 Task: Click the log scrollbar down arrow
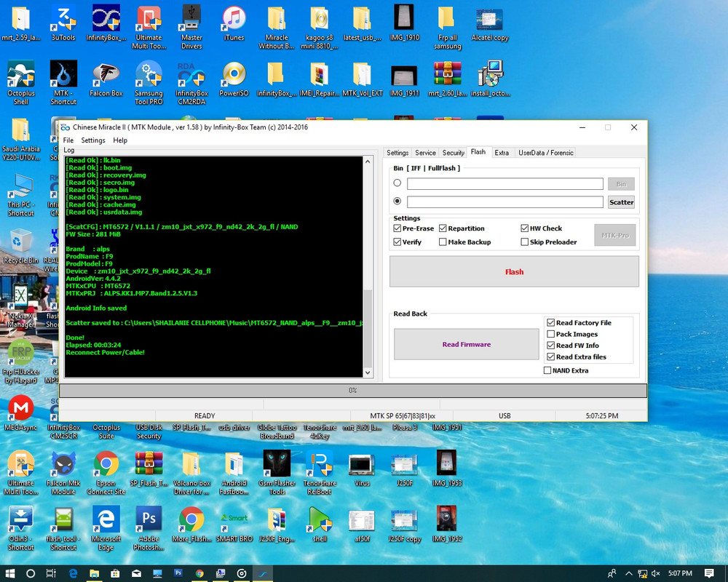[x=368, y=372]
